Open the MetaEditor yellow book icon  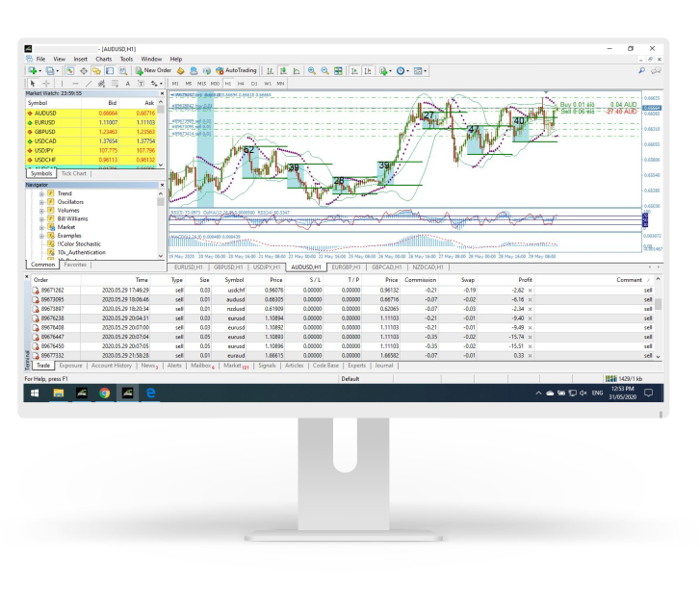pyautogui.click(x=180, y=70)
